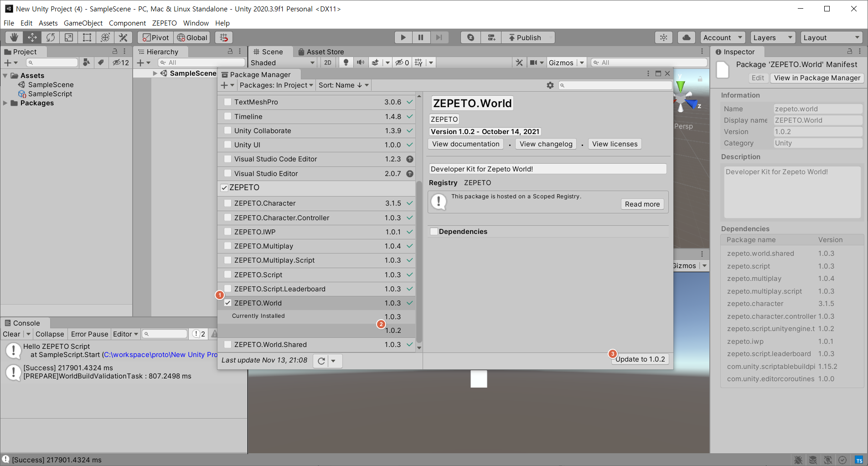This screenshot has width=868, height=466.
Task: Open the Shaded draw mode dropdown
Action: tap(283, 62)
